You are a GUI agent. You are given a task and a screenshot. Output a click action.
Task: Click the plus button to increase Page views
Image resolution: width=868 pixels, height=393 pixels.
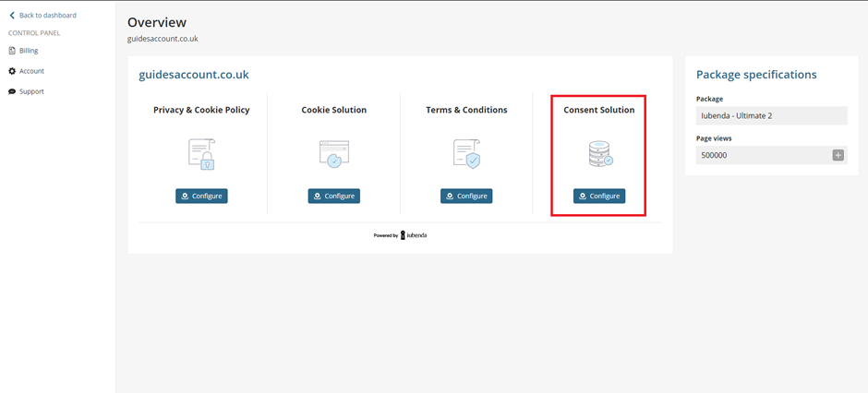838,155
